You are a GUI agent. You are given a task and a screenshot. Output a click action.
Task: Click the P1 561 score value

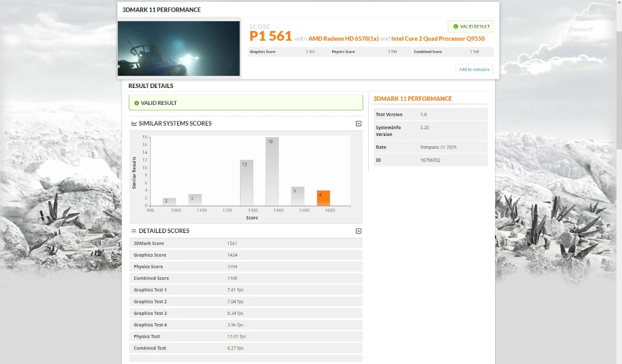[x=270, y=36]
